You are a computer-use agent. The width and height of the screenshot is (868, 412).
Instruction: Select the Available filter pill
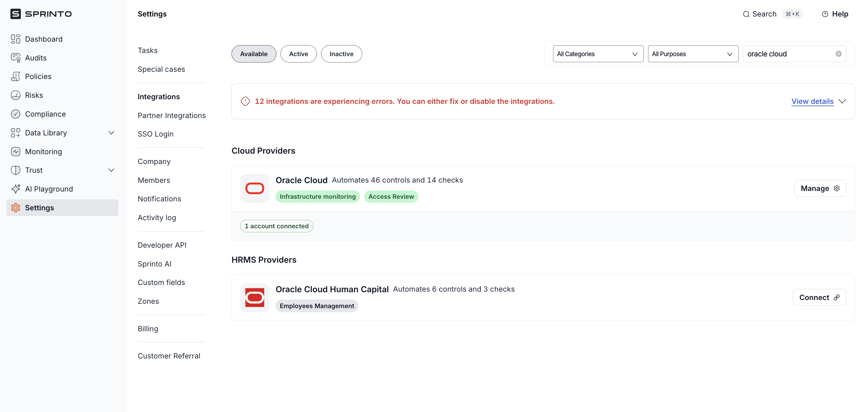click(254, 54)
